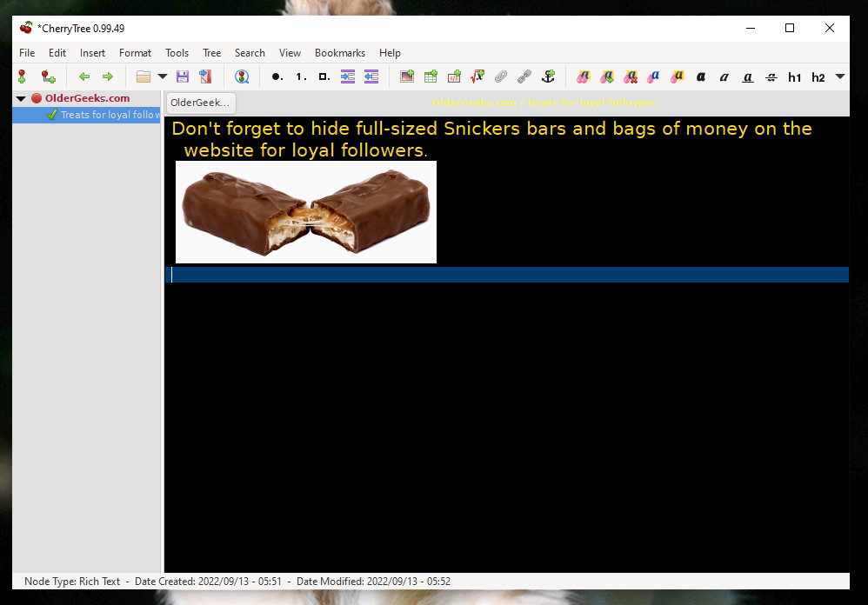This screenshot has height=605, width=868.
Task: Click the "website for loyal followers." text line
Action: [x=305, y=150]
